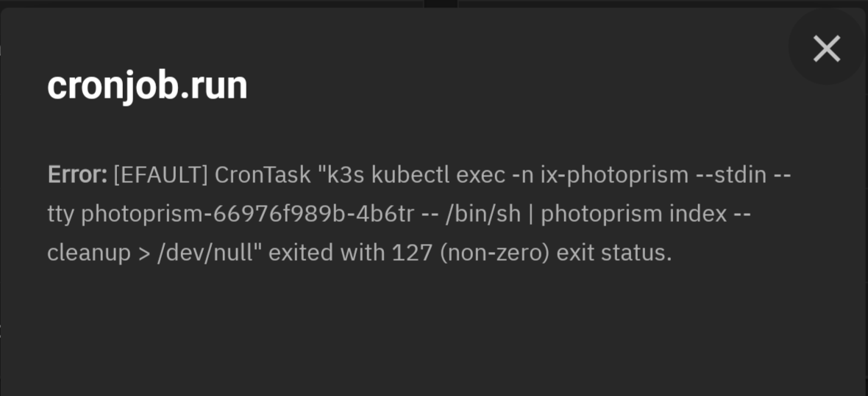Click pod name photoprism-66976f989b-4b6tr

tap(247, 214)
